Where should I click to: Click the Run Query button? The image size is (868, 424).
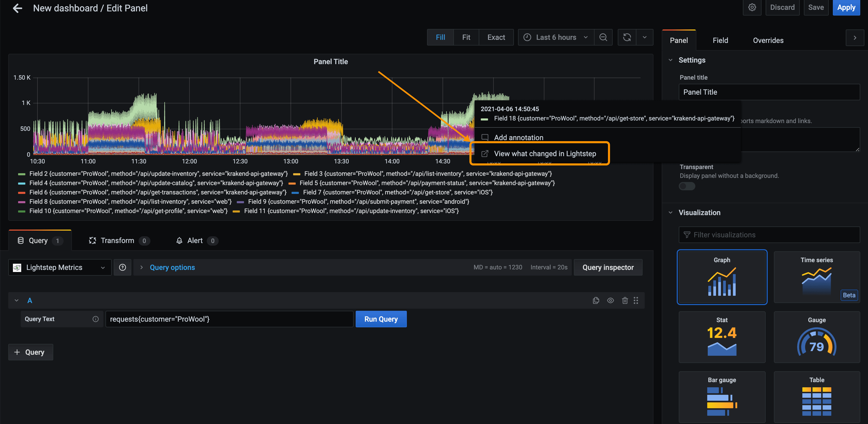tap(381, 319)
